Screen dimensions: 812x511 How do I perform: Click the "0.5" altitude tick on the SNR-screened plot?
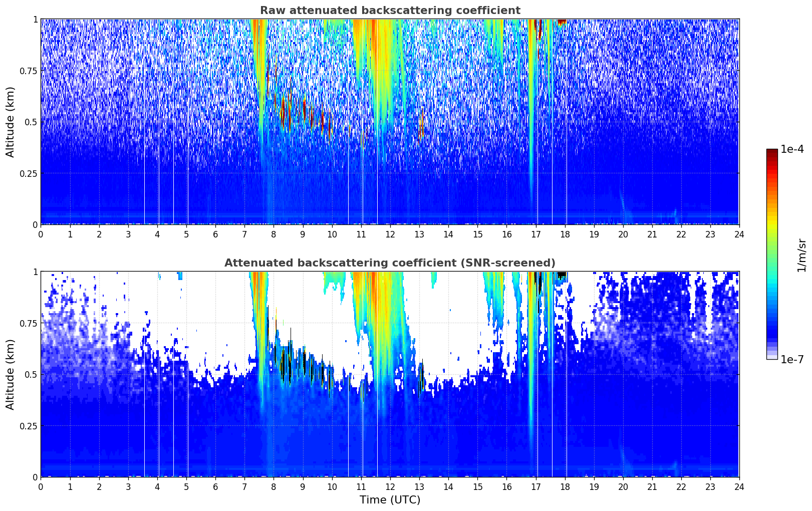31,374
